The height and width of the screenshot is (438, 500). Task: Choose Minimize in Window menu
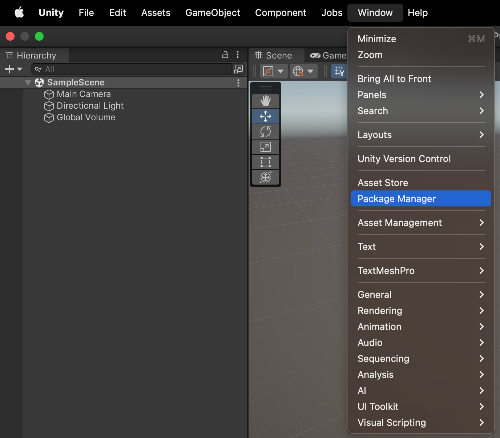click(421, 39)
